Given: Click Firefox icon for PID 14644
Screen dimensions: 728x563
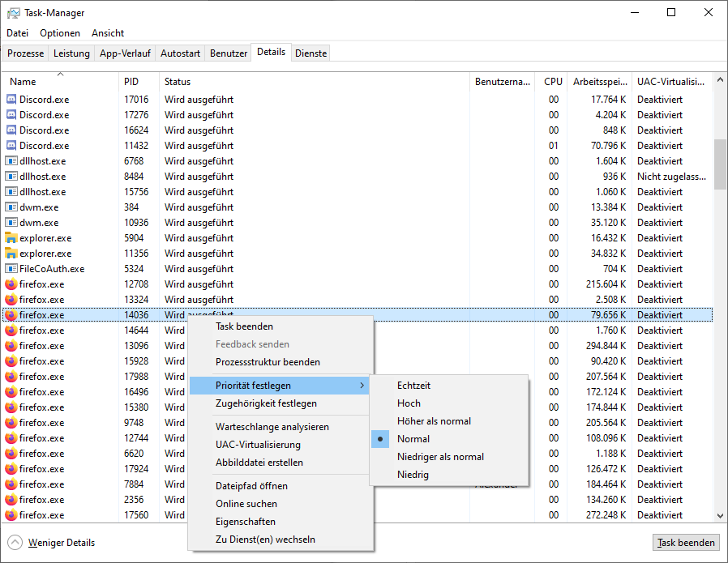Looking at the screenshot, I should (x=11, y=331).
